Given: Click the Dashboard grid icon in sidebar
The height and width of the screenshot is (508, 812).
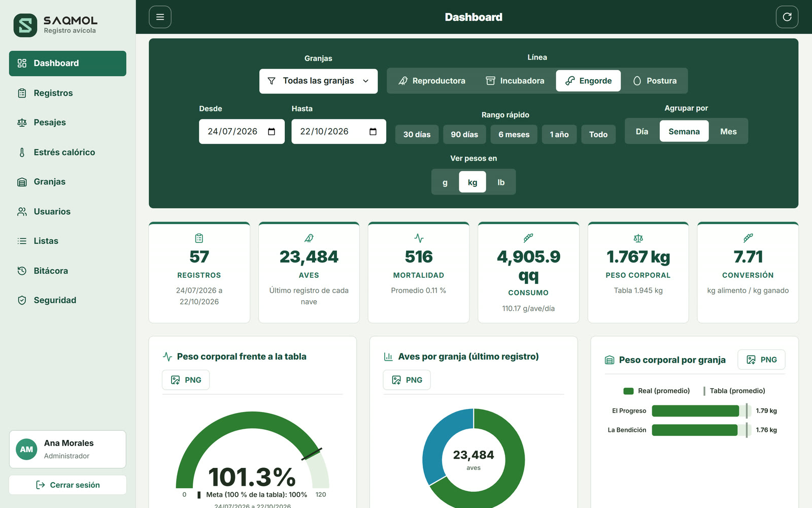Looking at the screenshot, I should pyautogui.click(x=22, y=63).
